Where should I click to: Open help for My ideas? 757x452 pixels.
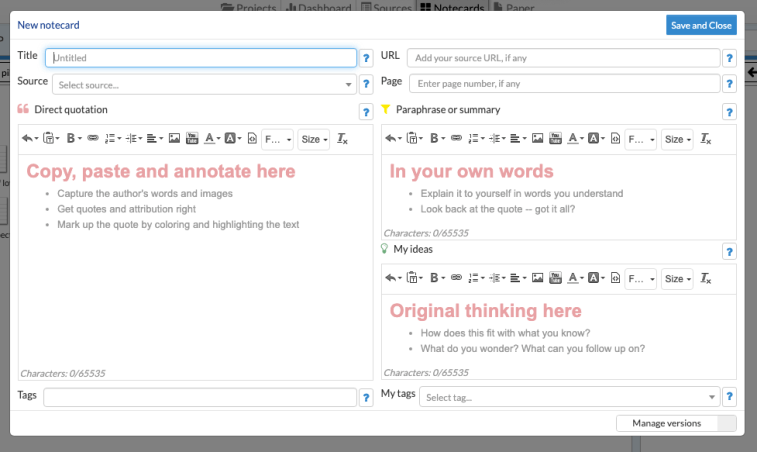[x=729, y=252]
